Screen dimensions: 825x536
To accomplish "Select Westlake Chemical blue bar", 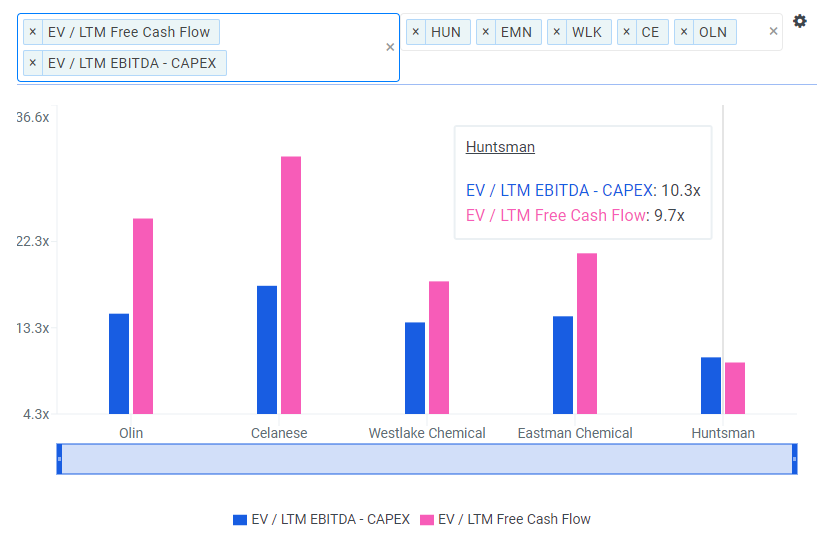I will [415, 368].
